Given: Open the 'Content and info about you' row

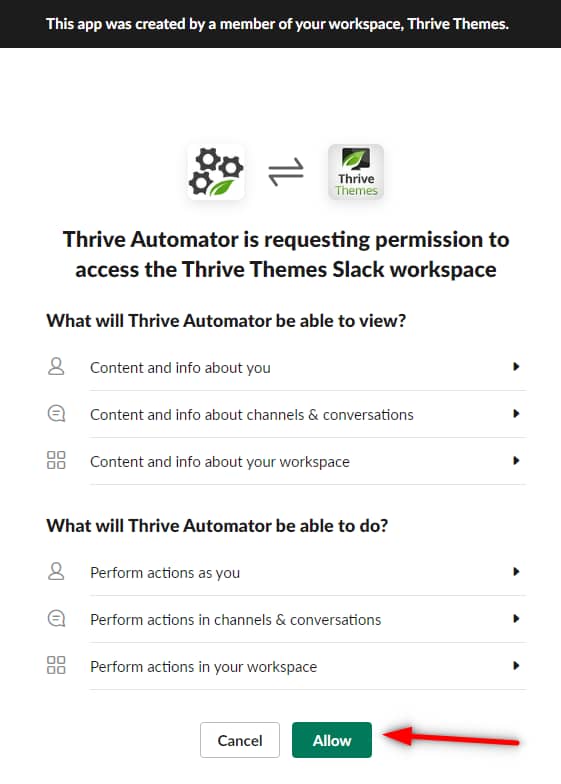Looking at the screenshot, I should [x=286, y=368].
